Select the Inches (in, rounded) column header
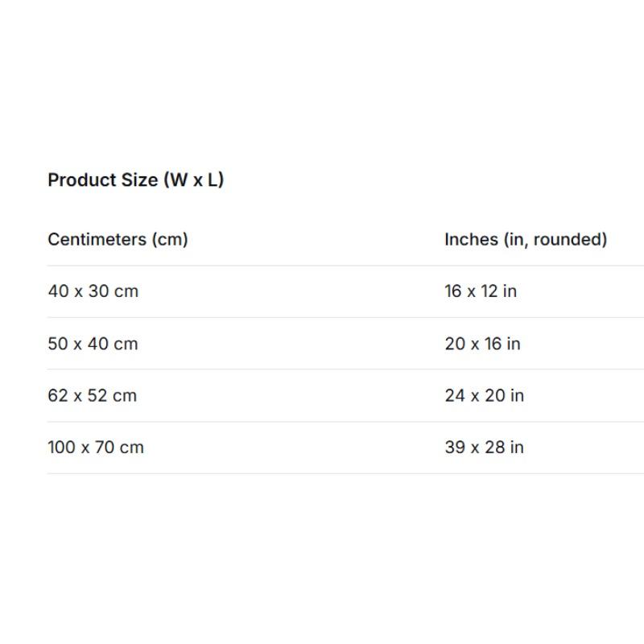Viewport: 644px width, 644px height. pos(526,239)
